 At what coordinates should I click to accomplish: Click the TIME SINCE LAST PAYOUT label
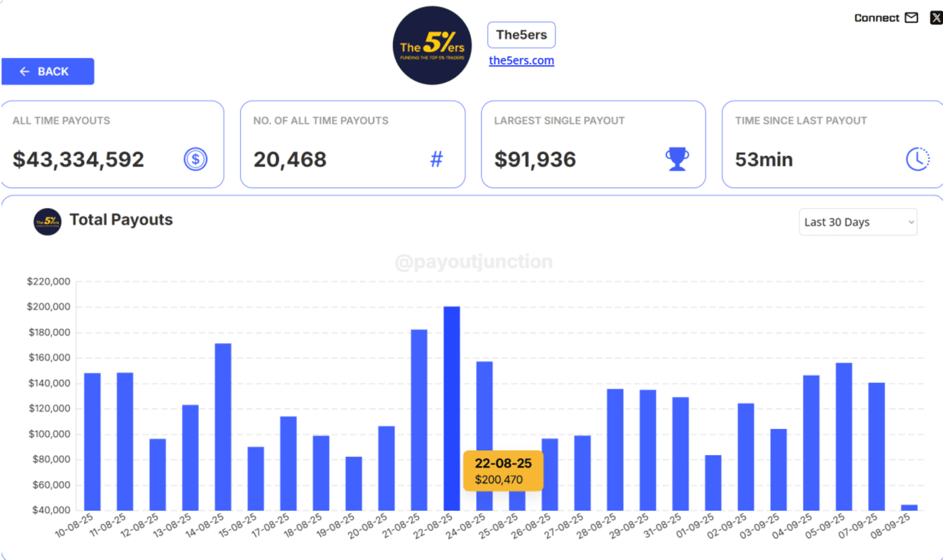point(801,120)
